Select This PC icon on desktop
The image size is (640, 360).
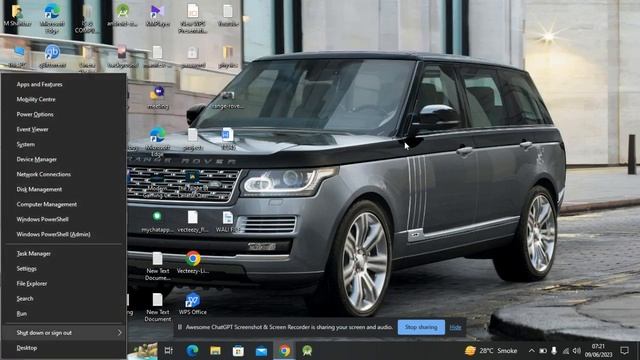[18, 56]
